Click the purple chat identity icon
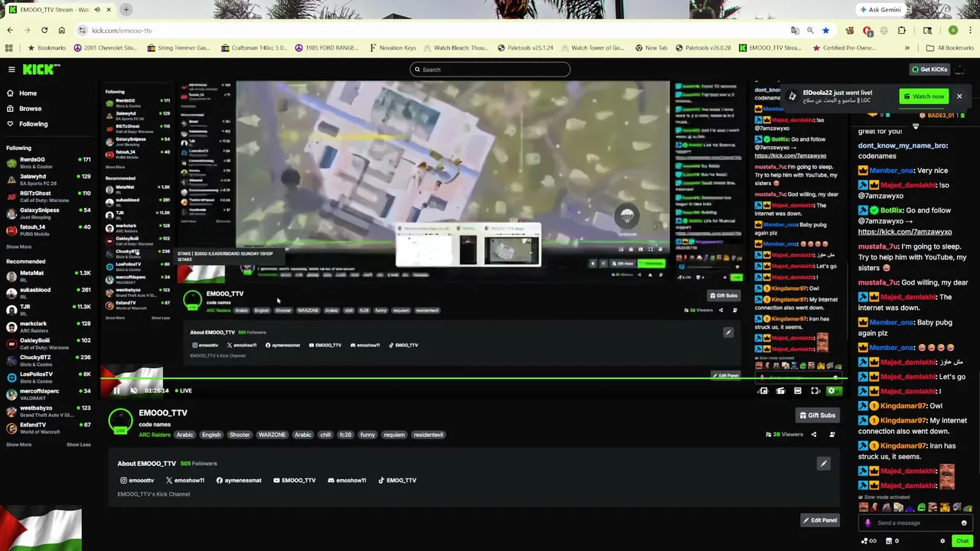 [x=867, y=523]
